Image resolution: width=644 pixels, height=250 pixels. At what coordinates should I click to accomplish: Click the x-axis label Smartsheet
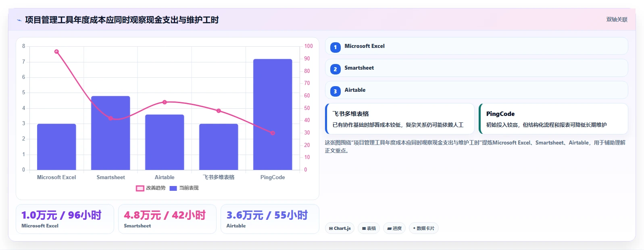click(x=110, y=177)
